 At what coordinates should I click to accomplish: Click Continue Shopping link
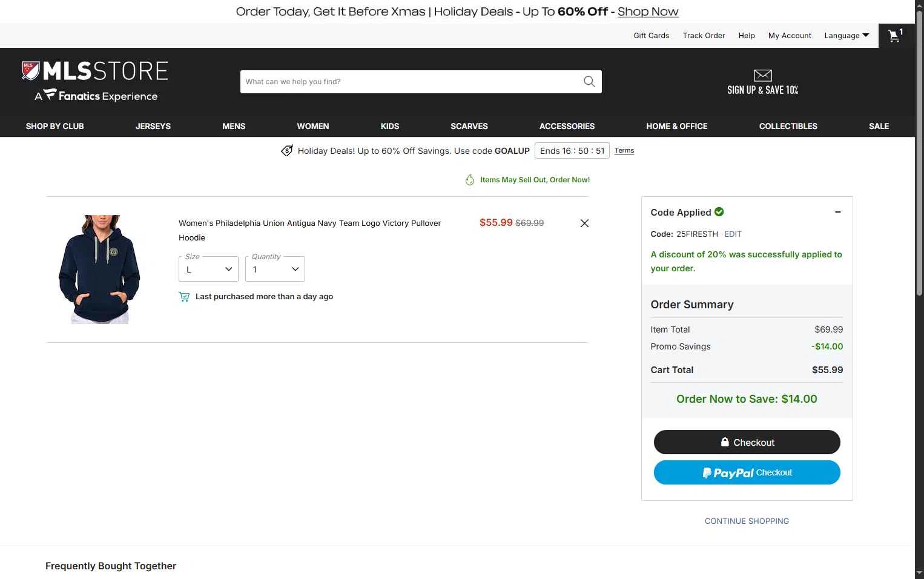[747, 521]
